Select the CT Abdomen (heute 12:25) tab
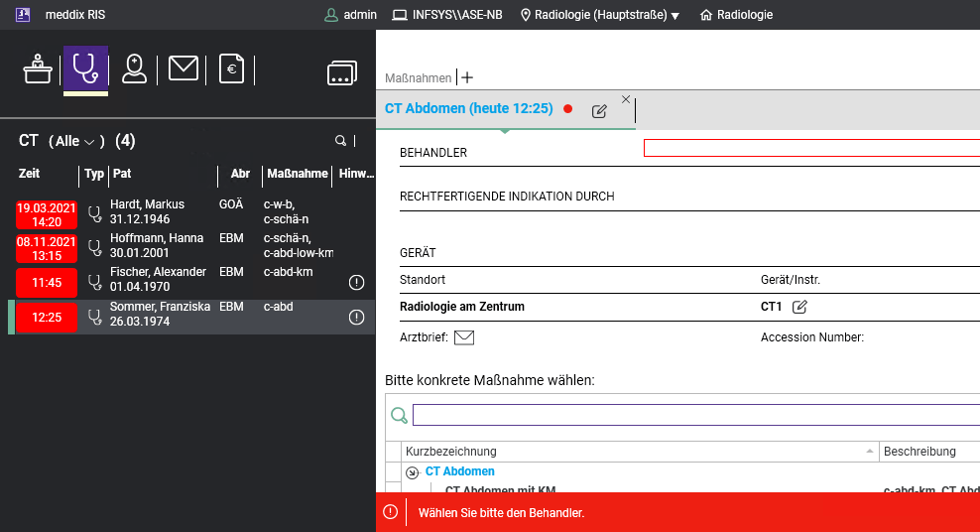The height and width of the screenshot is (532, 980). (x=468, y=109)
